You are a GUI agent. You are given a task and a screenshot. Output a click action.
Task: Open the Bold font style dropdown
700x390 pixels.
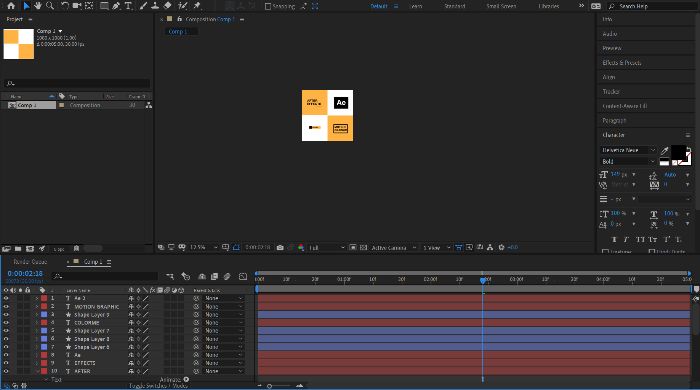pyautogui.click(x=628, y=161)
